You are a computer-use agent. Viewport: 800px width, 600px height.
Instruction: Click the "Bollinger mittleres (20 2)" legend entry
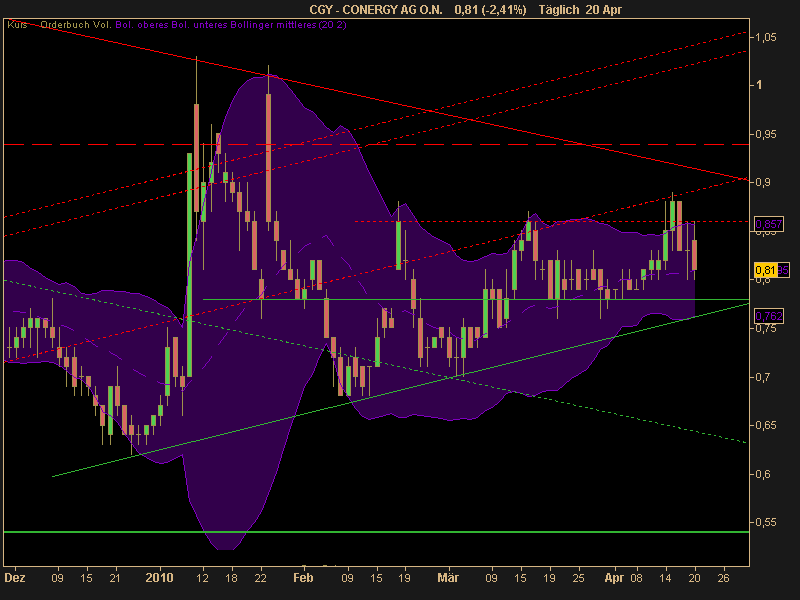coord(289,24)
